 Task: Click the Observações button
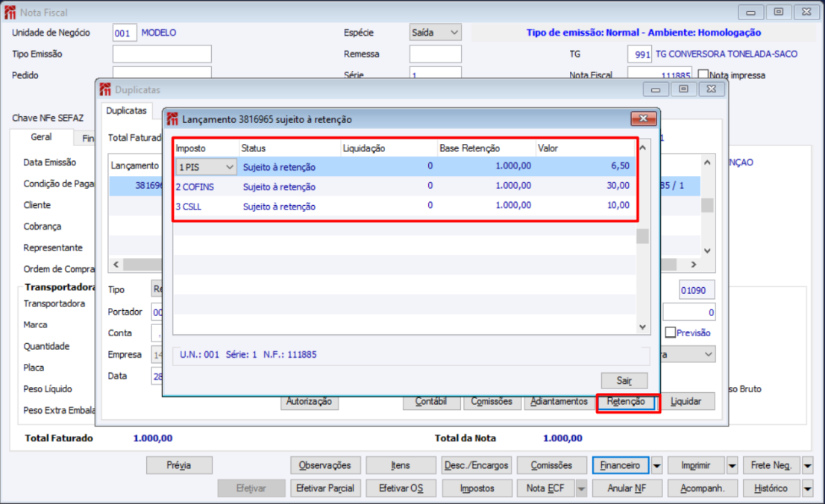[325, 465]
